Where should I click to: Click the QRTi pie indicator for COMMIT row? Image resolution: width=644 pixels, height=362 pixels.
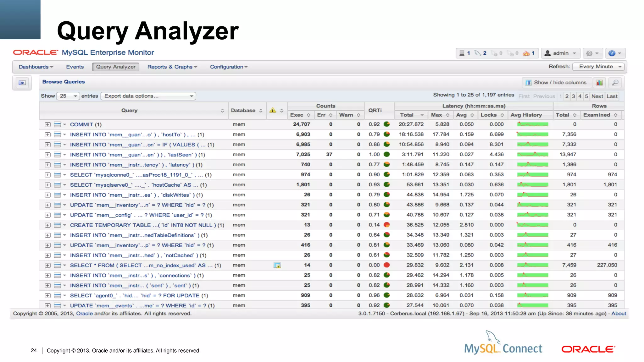pyautogui.click(x=387, y=124)
